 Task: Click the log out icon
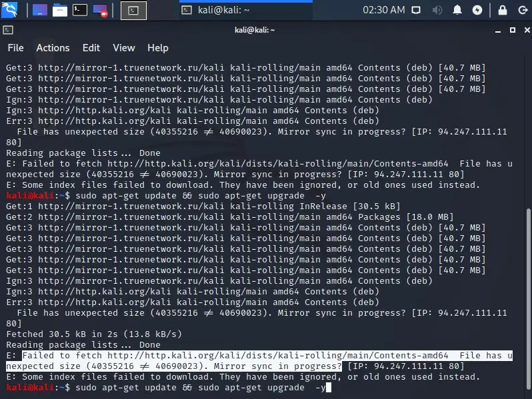click(x=523, y=10)
